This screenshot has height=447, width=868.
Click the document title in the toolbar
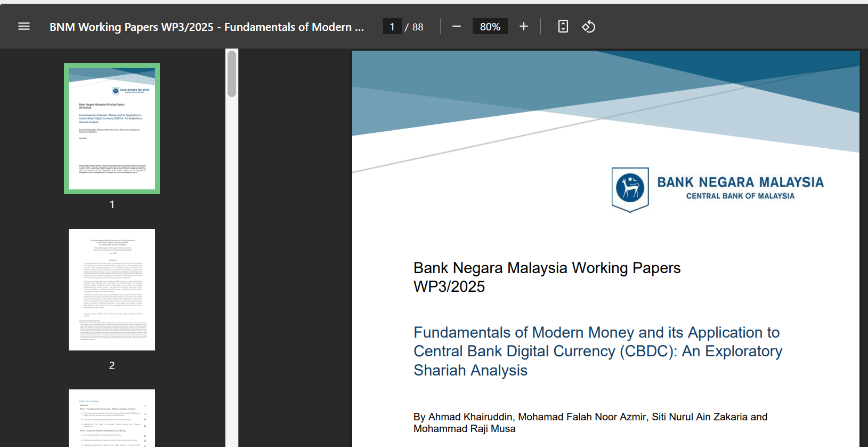(x=206, y=27)
